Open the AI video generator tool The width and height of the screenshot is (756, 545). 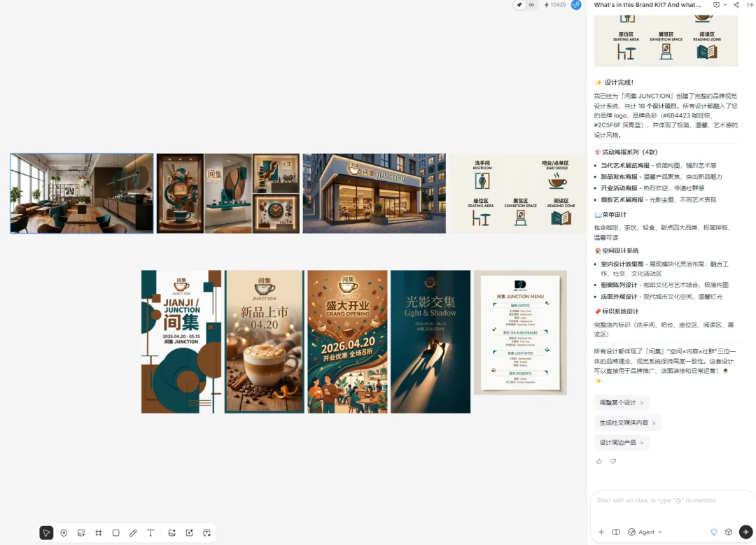190,533
